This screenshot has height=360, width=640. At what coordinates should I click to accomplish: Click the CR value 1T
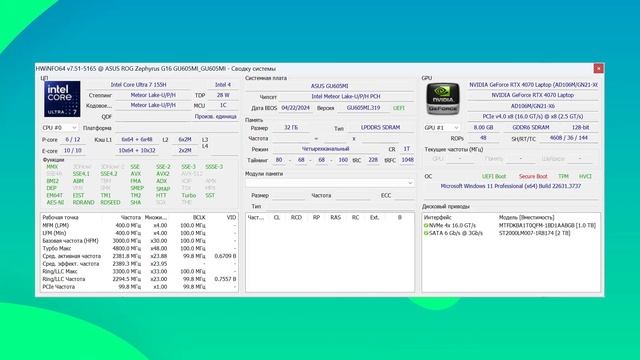[x=407, y=149]
